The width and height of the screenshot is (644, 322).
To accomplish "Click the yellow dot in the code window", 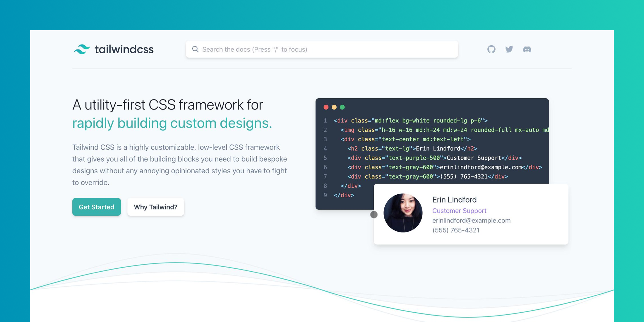I will 334,107.
